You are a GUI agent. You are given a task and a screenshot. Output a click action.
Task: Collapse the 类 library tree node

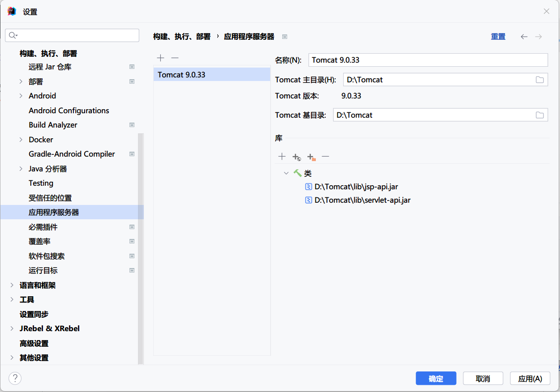[286, 173]
